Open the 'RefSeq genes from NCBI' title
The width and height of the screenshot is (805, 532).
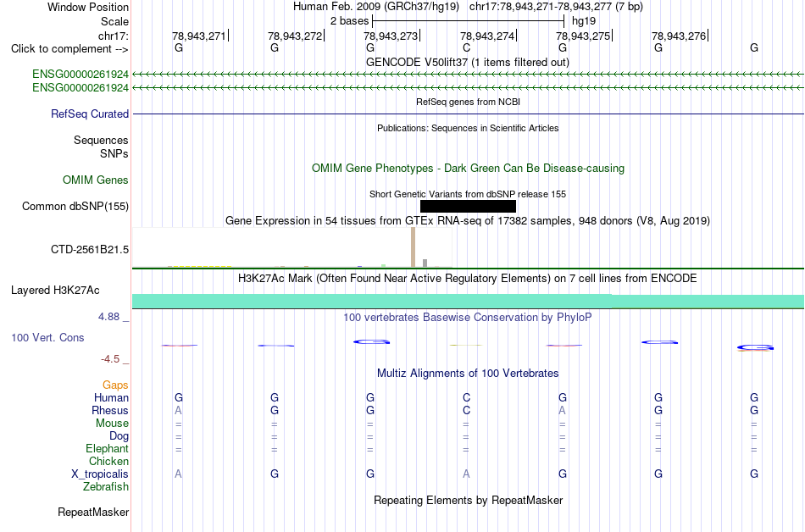pyautogui.click(x=468, y=102)
